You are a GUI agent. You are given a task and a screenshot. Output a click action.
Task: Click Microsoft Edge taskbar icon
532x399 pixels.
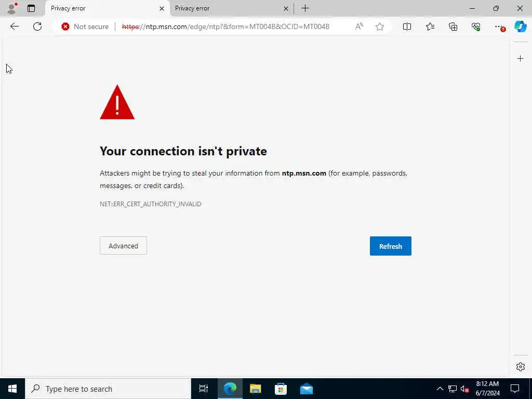click(x=230, y=389)
